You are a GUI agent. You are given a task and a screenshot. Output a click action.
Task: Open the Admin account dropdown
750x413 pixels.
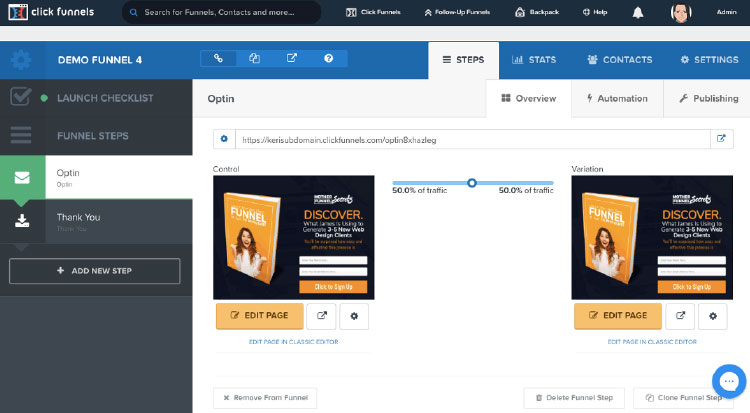coord(726,12)
